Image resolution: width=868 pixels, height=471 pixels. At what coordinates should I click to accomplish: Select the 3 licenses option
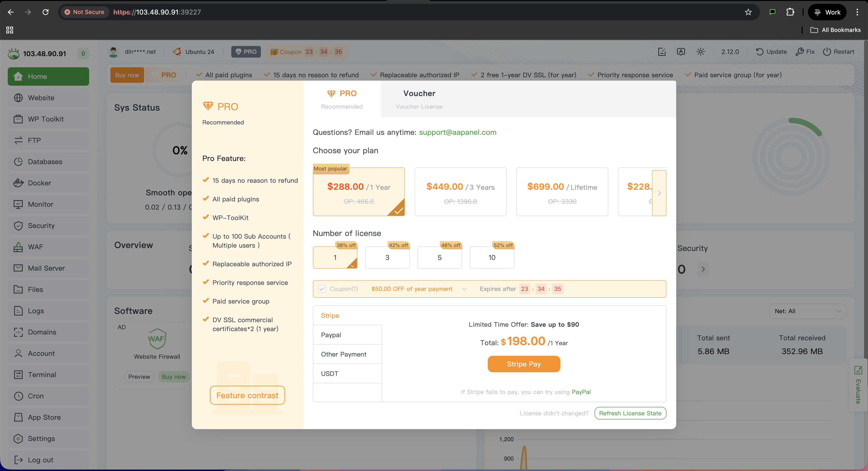click(x=387, y=258)
